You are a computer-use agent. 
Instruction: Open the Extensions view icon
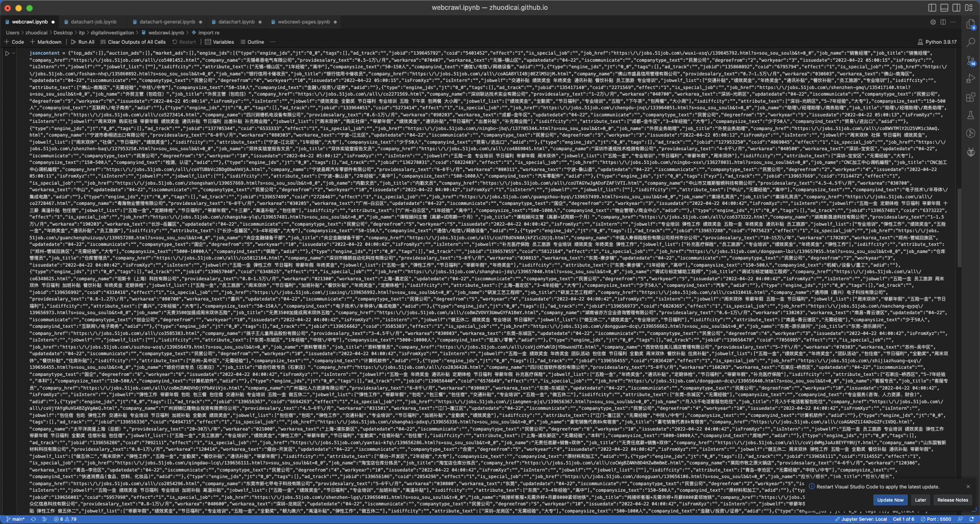971,97
